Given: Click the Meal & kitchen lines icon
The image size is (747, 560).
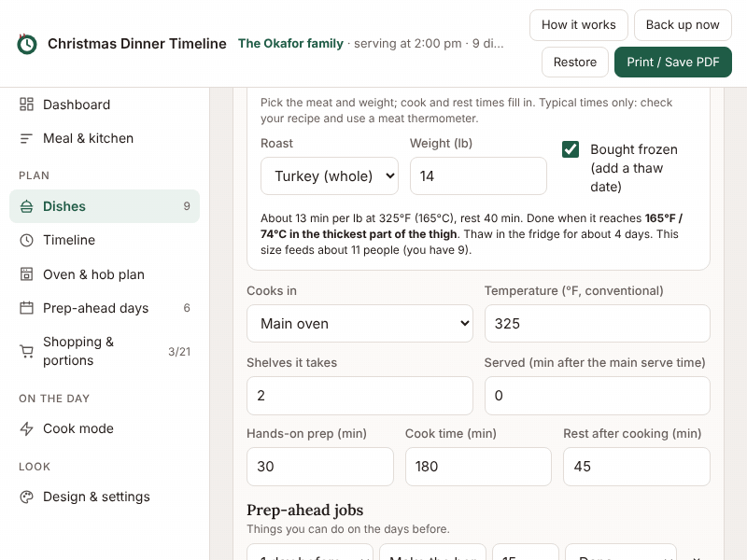Looking at the screenshot, I should pos(26,138).
